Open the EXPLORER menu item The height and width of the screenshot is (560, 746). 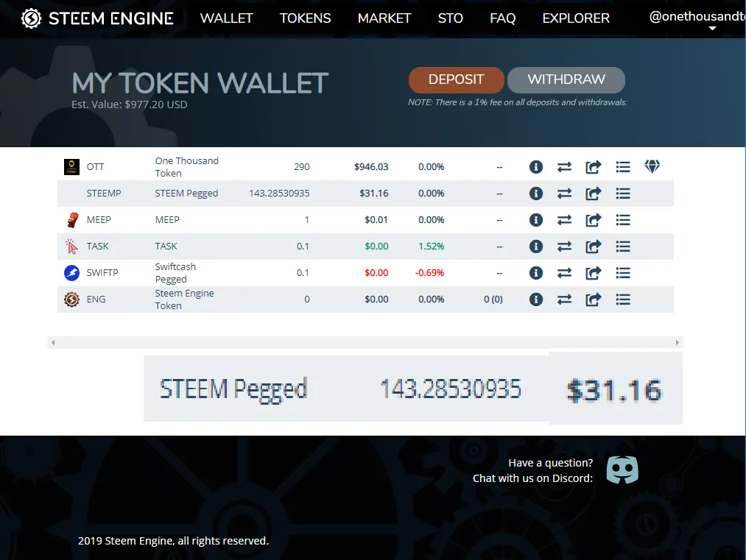(x=576, y=18)
